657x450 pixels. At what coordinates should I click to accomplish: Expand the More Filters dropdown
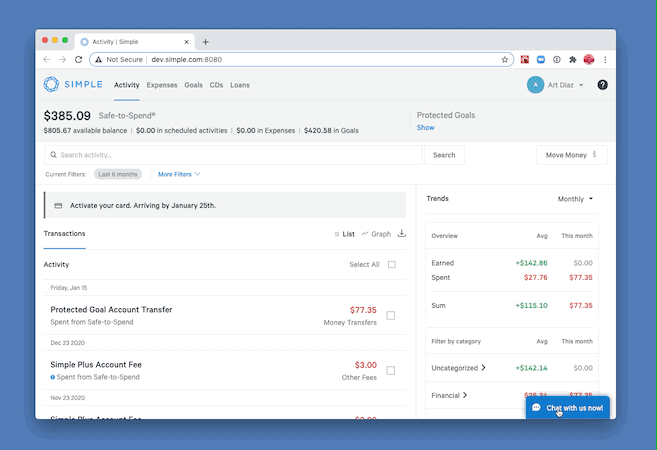tap(179, 174)
